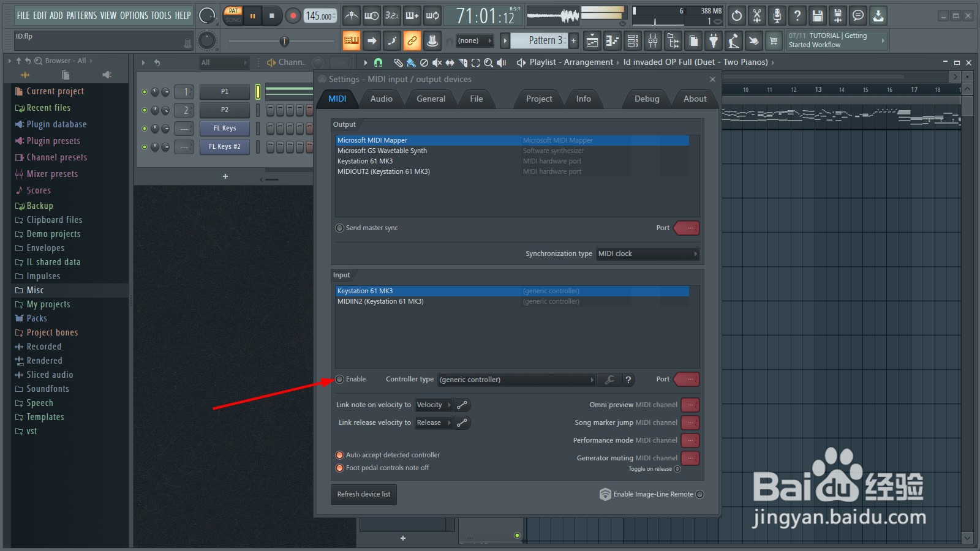Click the record button in the transport
The height and width of the screenshot is (551, 980).
tap(293, 16)
